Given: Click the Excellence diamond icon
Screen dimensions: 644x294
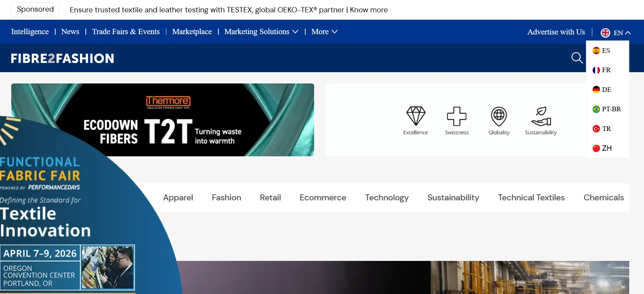Looking at the screenshot, I should 416,116.
